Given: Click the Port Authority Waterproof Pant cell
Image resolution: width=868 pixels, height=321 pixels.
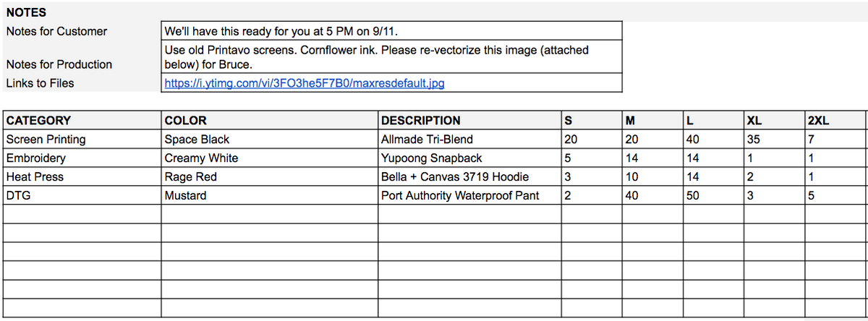Looking at the screenshot, I should pyautogui.click(x=459, y=196).
